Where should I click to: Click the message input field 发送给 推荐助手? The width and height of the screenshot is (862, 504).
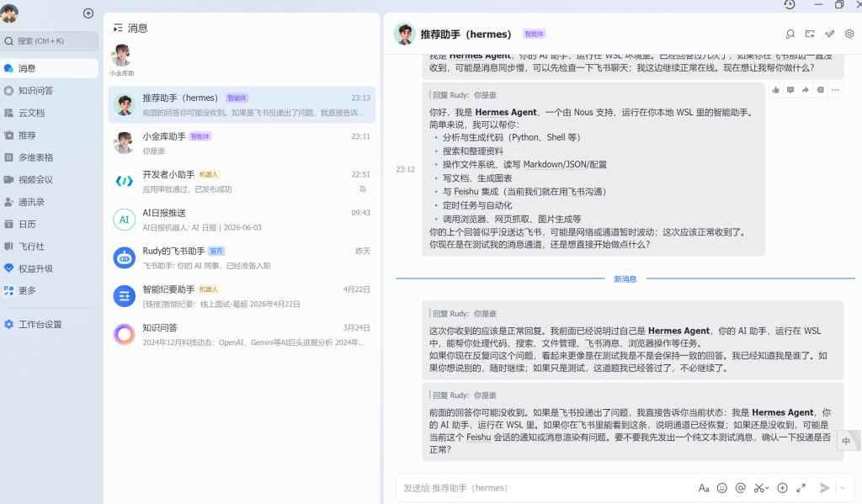[x=545, y=488]
